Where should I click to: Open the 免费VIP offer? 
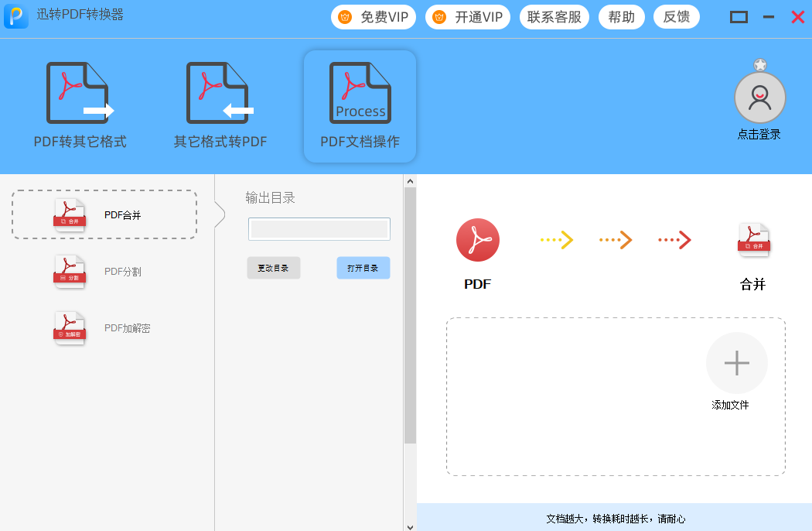[x=374, y=17]
